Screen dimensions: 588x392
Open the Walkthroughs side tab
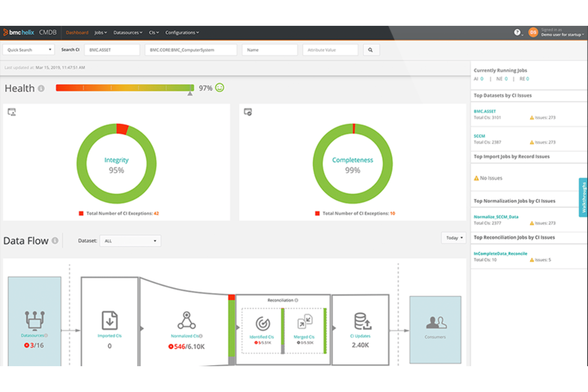click(x=583, y=197)
